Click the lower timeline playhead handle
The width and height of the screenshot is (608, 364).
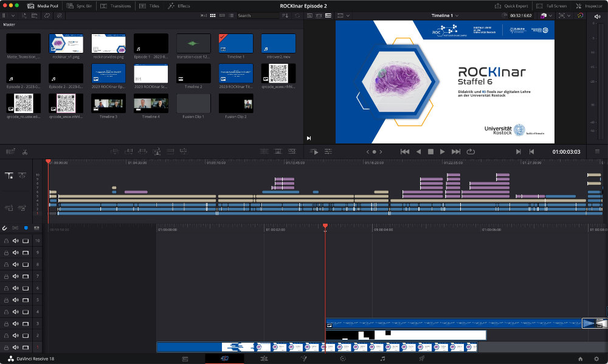(x=325, y=225)
